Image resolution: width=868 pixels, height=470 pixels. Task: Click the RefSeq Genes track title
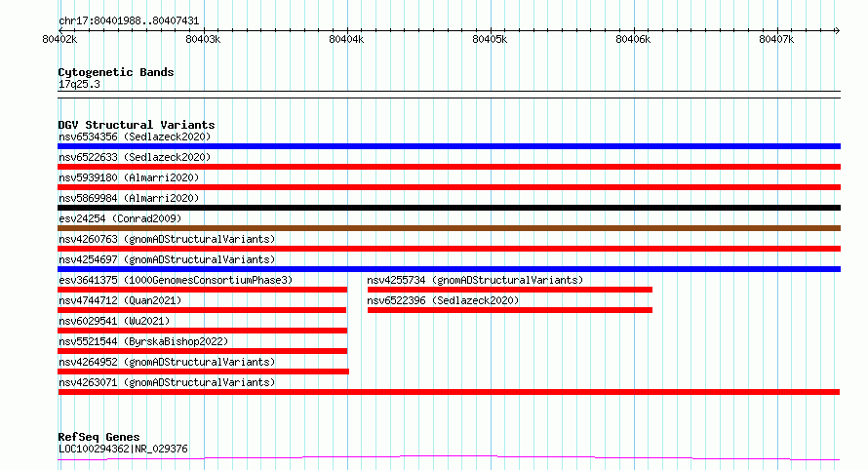click(x=99, y=437)
